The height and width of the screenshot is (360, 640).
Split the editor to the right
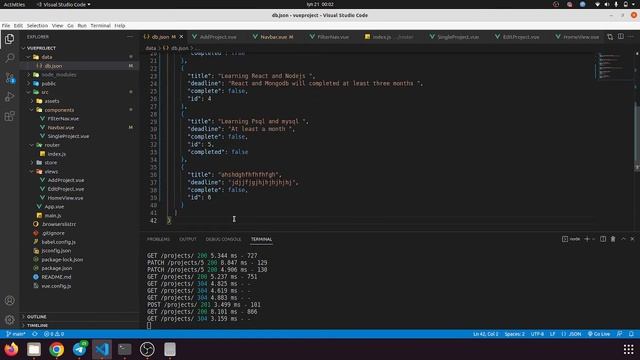tap(620, 37)
